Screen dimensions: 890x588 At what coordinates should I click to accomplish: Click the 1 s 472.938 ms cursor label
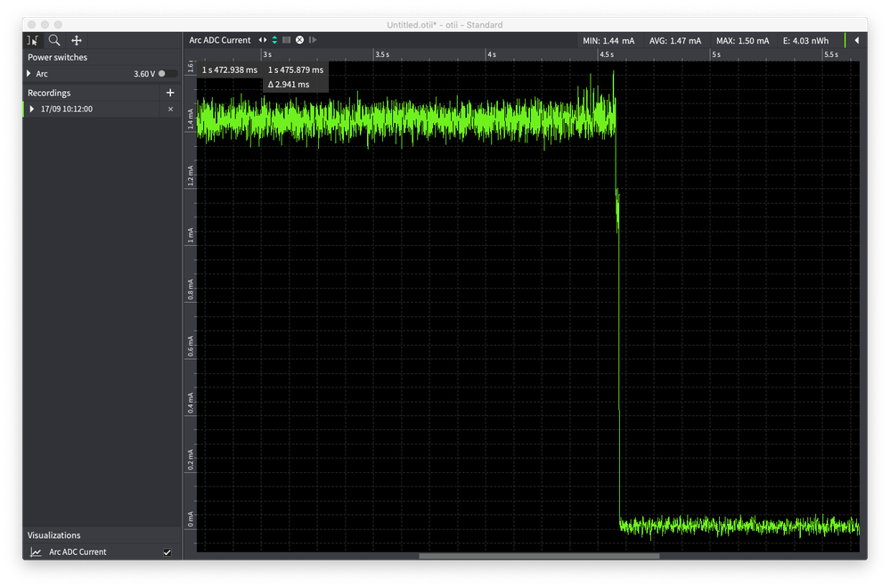(x=229, y=69)
